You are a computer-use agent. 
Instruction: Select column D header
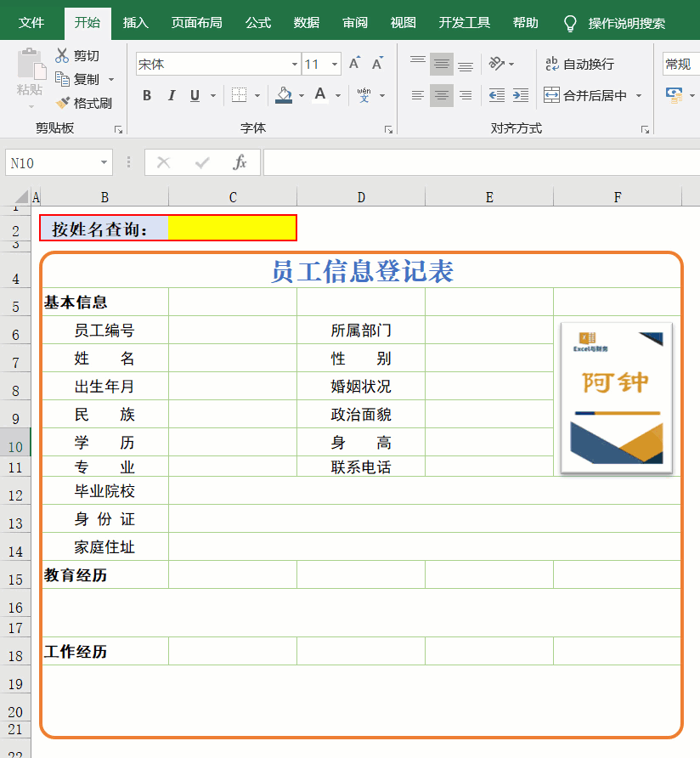(361, 197)
